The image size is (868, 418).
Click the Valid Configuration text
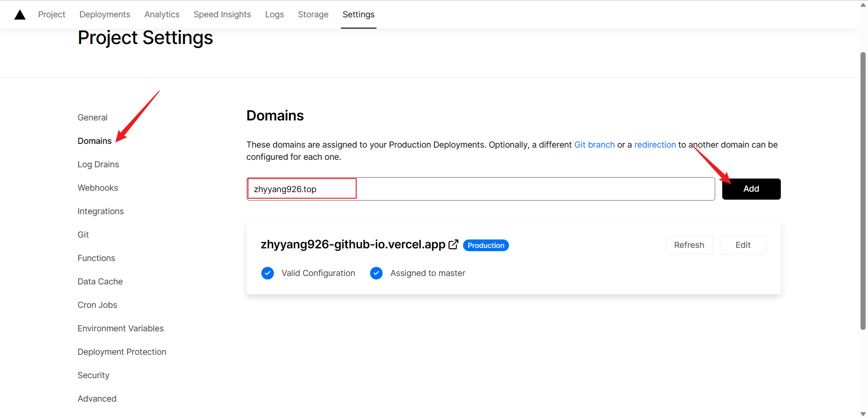point(318,273)
